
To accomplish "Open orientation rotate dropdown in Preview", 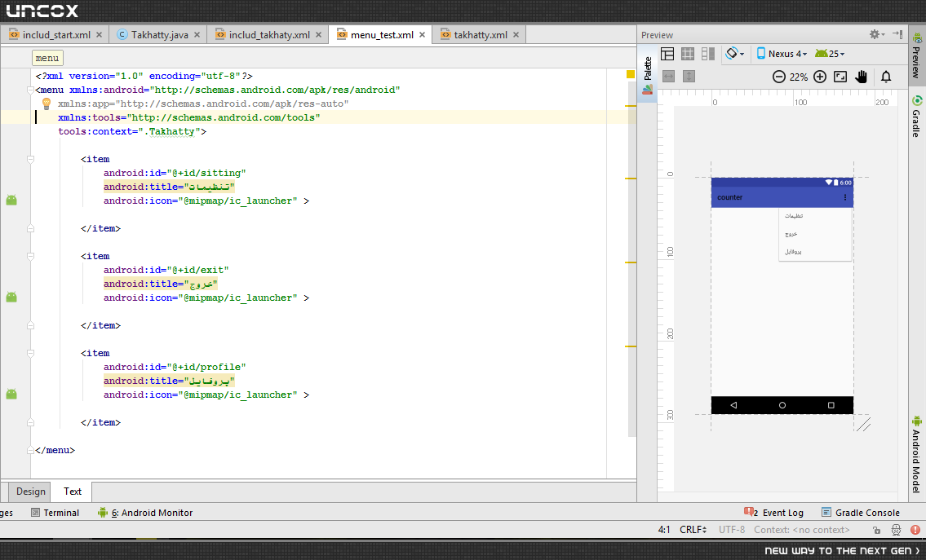I will click(x=734, y=54).
